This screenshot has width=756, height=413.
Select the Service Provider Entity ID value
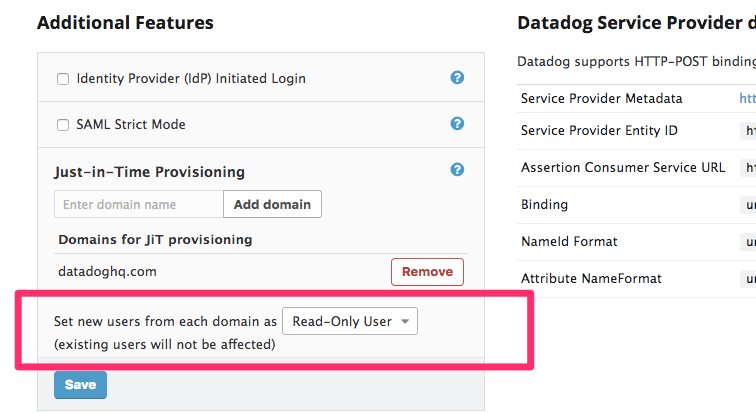(x=748, y=131)
